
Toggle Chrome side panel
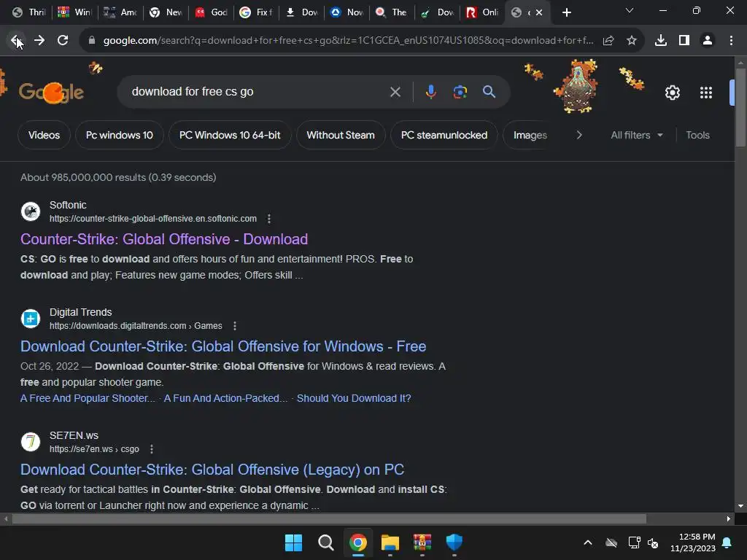coord(684,41)
